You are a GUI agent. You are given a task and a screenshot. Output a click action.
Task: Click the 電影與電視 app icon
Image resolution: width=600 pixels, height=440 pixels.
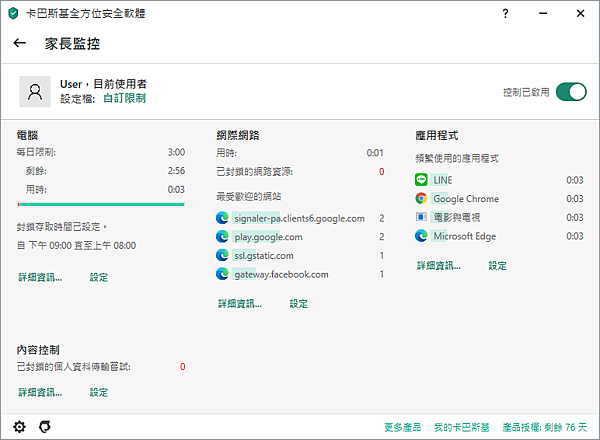point(421,217)
